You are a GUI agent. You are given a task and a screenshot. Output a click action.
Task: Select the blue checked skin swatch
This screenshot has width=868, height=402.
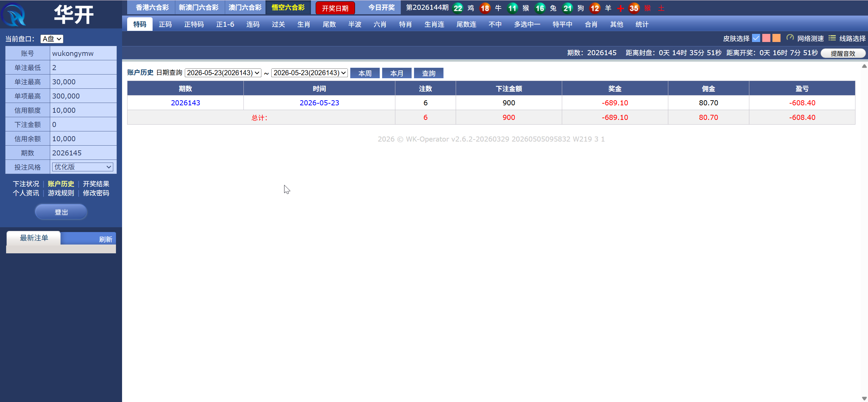tap(756, 38)
